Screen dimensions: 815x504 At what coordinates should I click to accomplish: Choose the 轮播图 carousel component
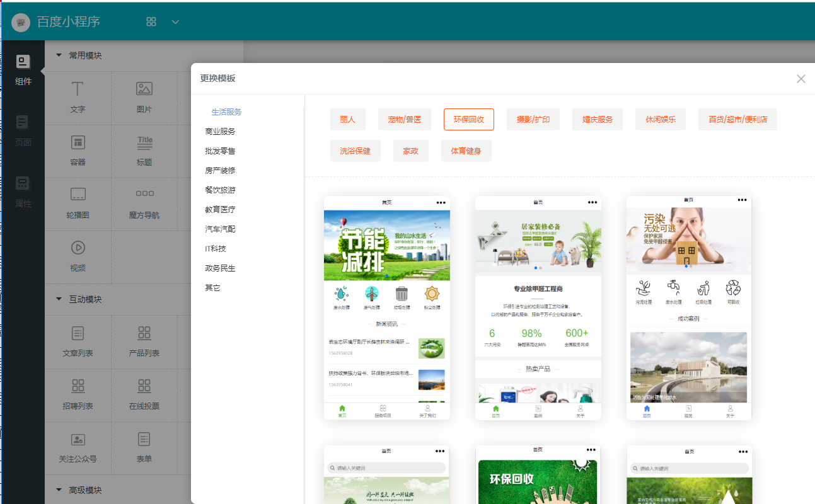tap(78, 195)
